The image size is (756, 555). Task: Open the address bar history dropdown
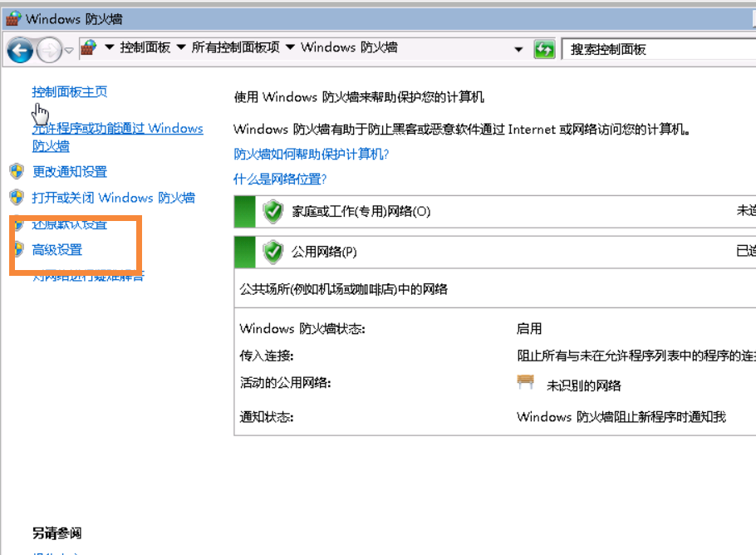tap(518, 49)
